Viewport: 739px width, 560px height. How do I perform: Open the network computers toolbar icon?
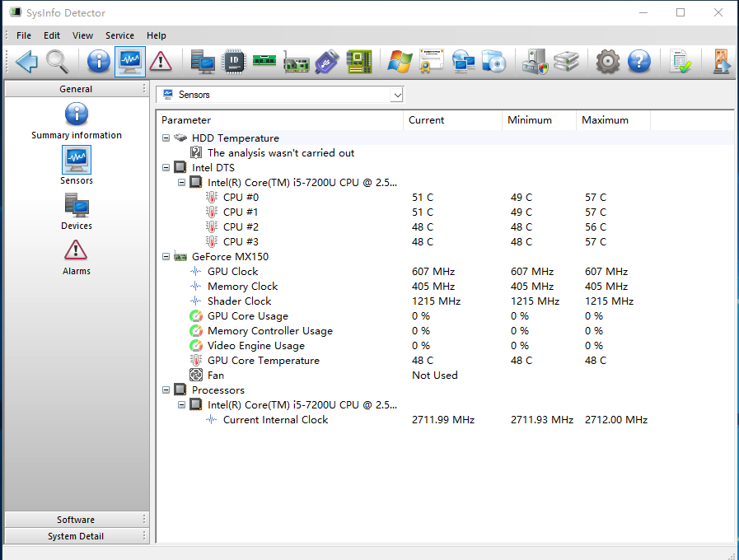463,62
